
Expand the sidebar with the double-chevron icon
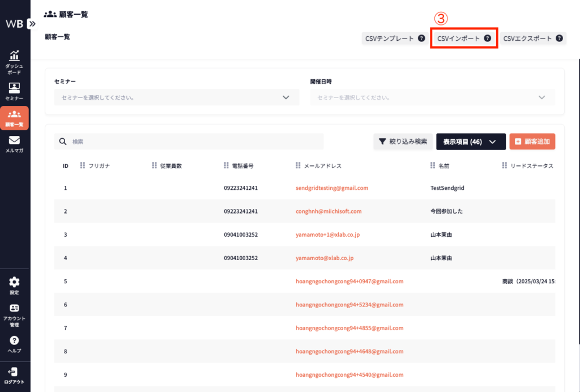[x=32, y=24]
